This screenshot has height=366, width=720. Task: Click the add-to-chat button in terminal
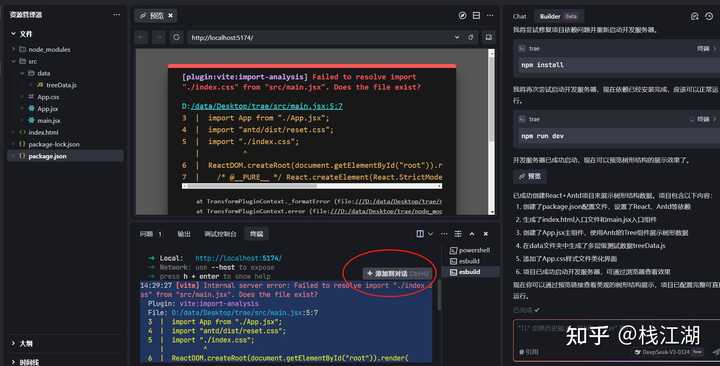pos(398,274)
